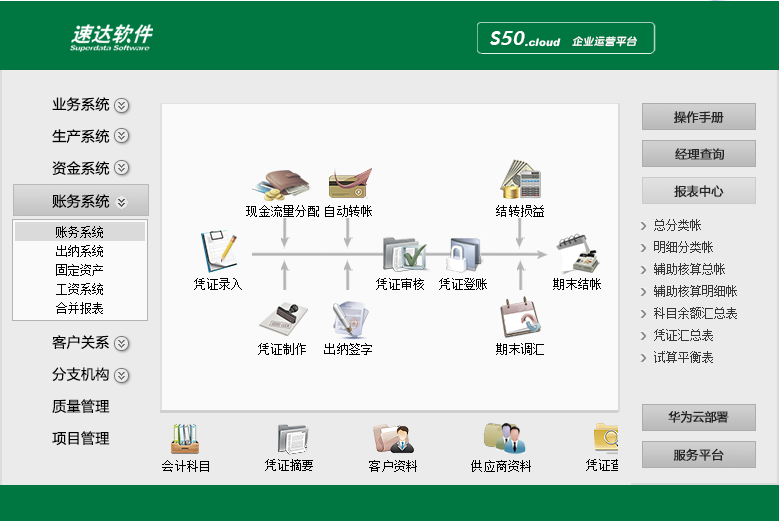Click the 生产系统 menu label
Image resolution: width=780 pixels, height=522 pixels.
(x=81, y=136)
